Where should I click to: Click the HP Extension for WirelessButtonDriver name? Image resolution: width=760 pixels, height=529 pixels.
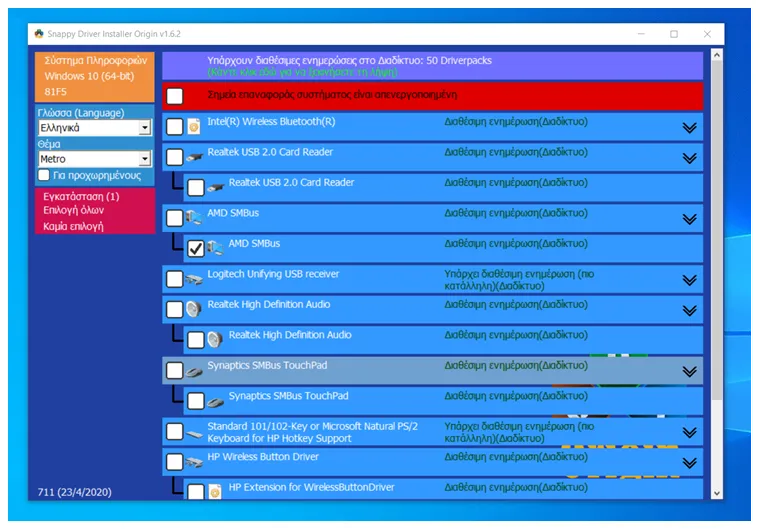pyautogui.click(x=312, y=487)
